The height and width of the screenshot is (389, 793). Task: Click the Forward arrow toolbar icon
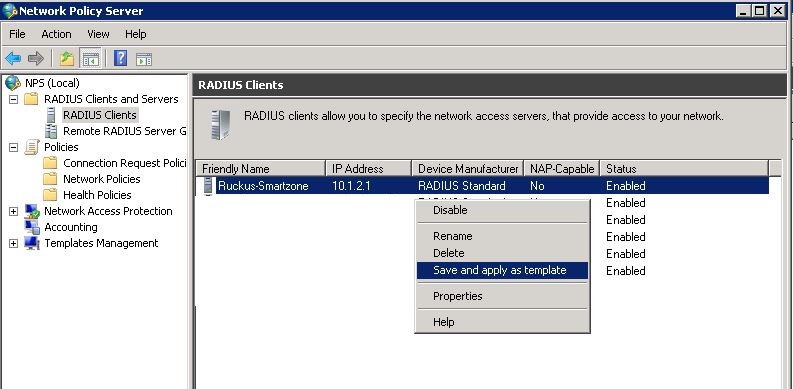pyautogui.click(x=36, y=59)
